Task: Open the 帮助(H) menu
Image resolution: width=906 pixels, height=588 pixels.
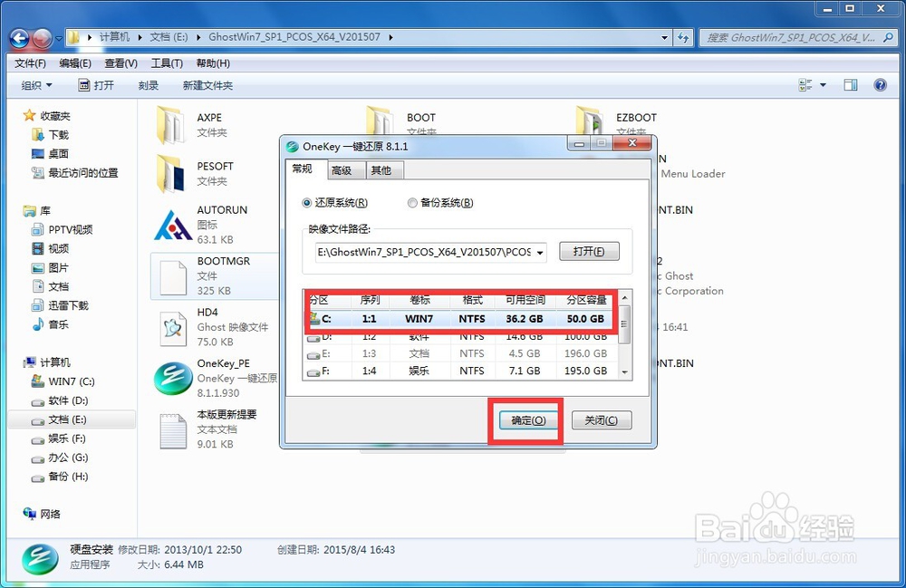Action: [x=213, y=63]
